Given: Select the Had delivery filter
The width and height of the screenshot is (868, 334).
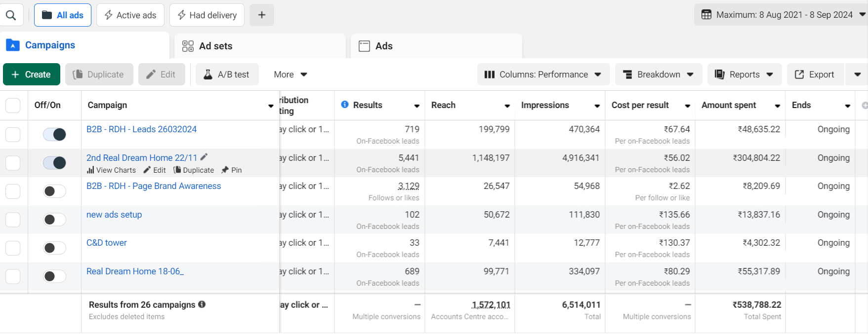Looking at the screenshot, I should coord(207,15).
